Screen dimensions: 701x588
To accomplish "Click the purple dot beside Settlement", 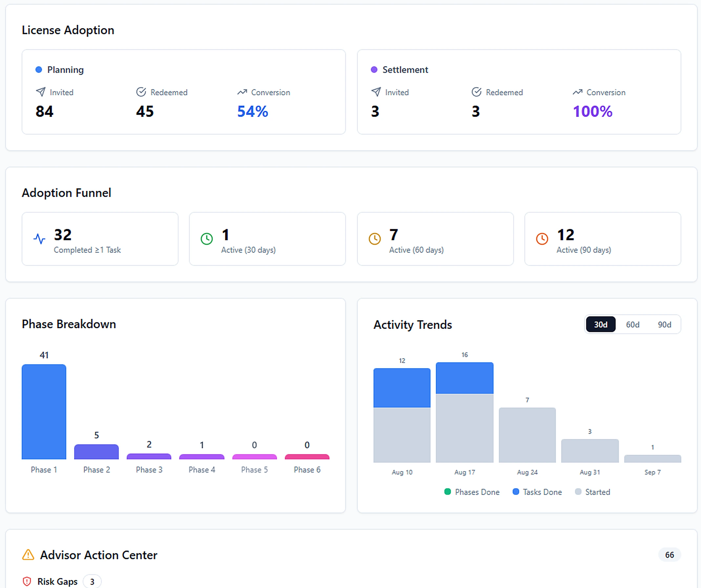I will coord(374,70).
